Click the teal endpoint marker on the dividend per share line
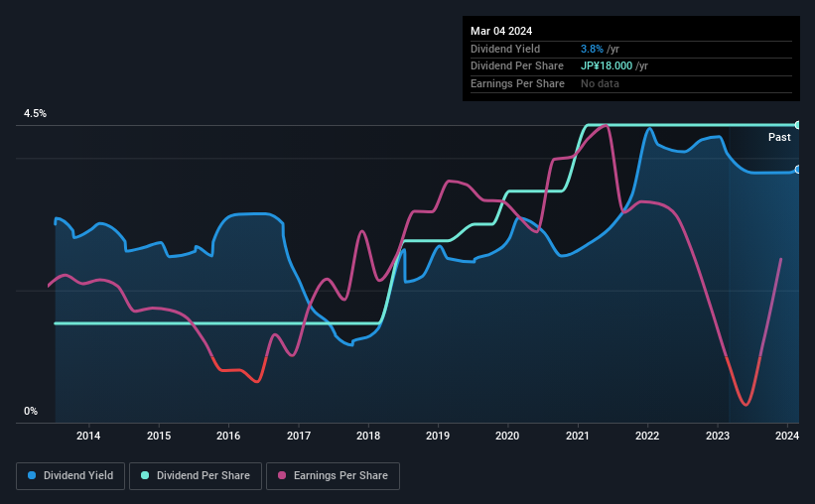Screen dimensions: 815x504 tap(798, 125)
